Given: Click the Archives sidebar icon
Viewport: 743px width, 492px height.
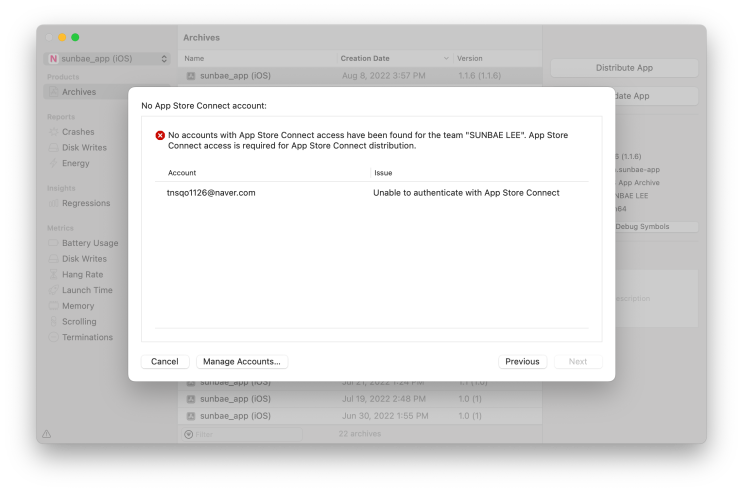Looking at the screenshot, I should (54, 92).
